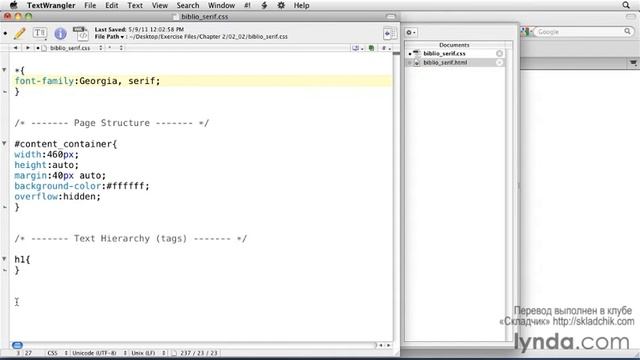Open the Edit menu
This screenshot has width=640, height=360.
click(111, 5)
